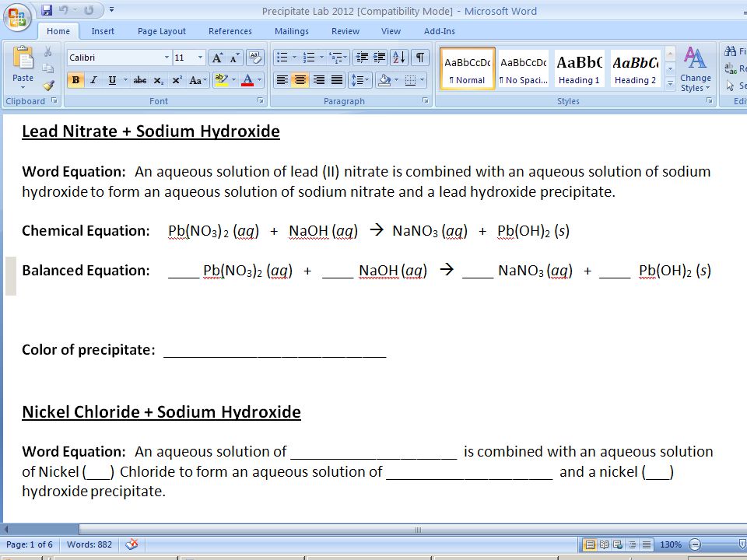
Task: Open underline style dropdown arrow
Action: 125,80
